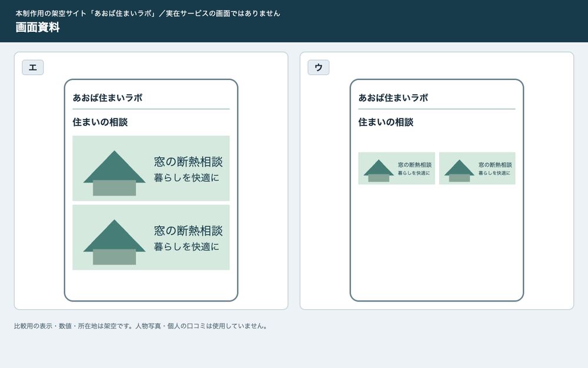Image resolution: width=588 pixels, height=368 pixels.
Task: Click the header disclaimer about the 架空サイト
Action: (x=148, y=13)
